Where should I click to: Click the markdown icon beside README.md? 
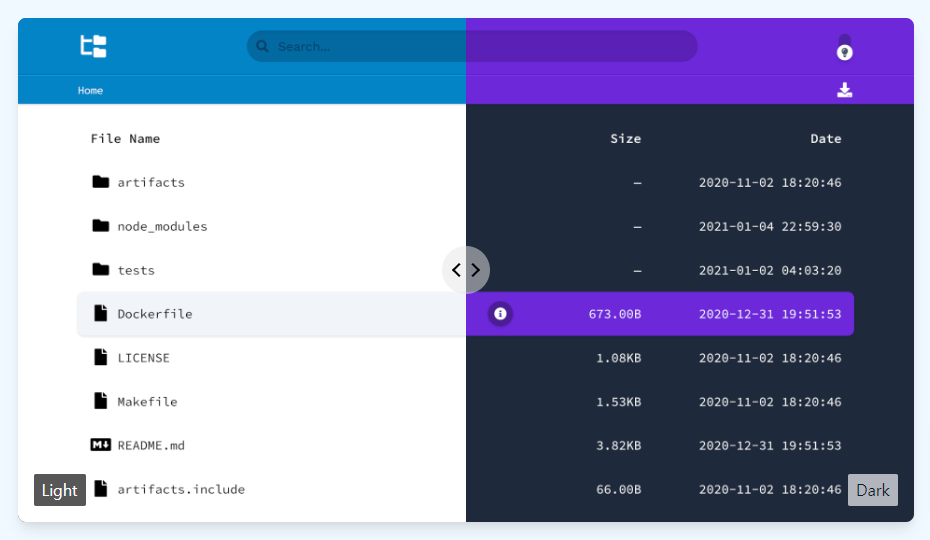100,445
